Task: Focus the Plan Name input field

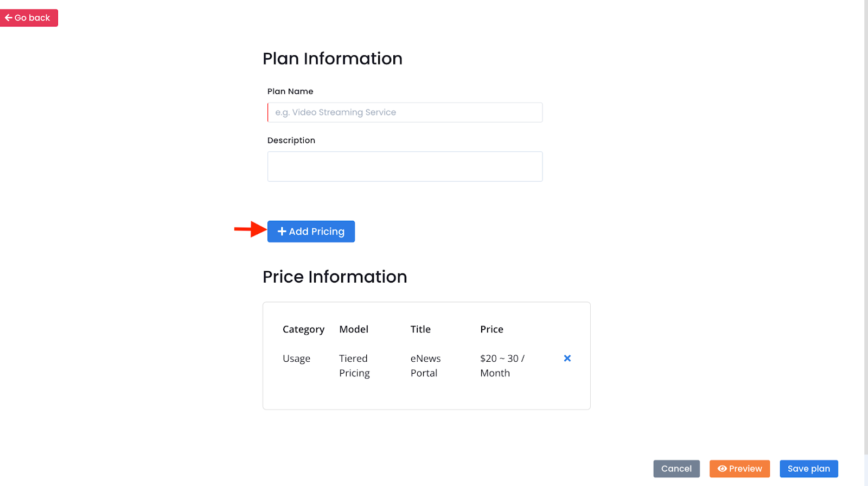Action: tap(405, 112)
